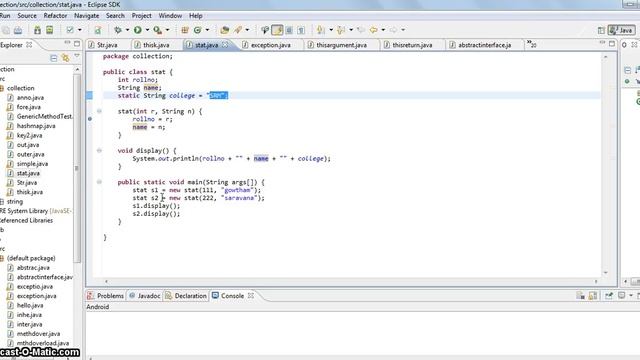Click the Open Type toolbar icon
The width and height of the screenshot is (640, 360).
point(224,30)
